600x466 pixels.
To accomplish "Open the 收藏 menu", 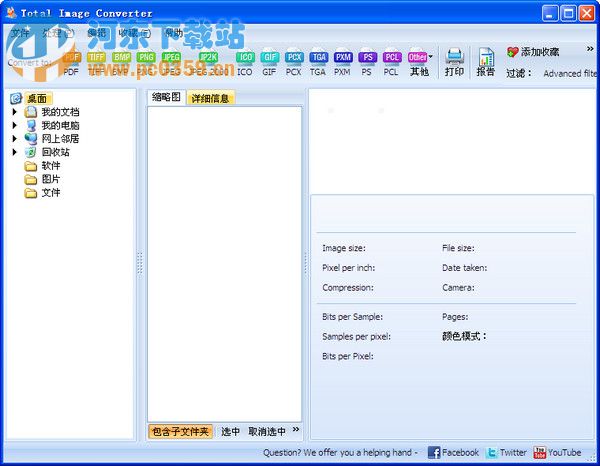I will click(x=134, y=33).
